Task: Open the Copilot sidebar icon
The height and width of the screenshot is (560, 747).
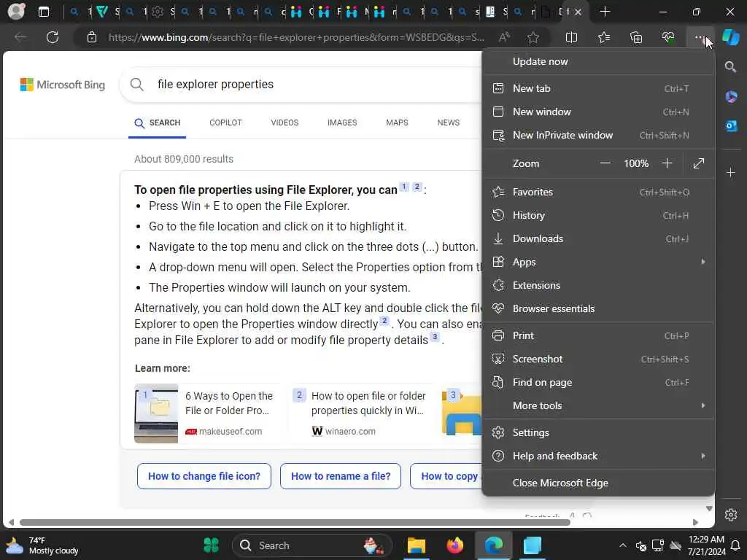Action: tap(731, 37)
